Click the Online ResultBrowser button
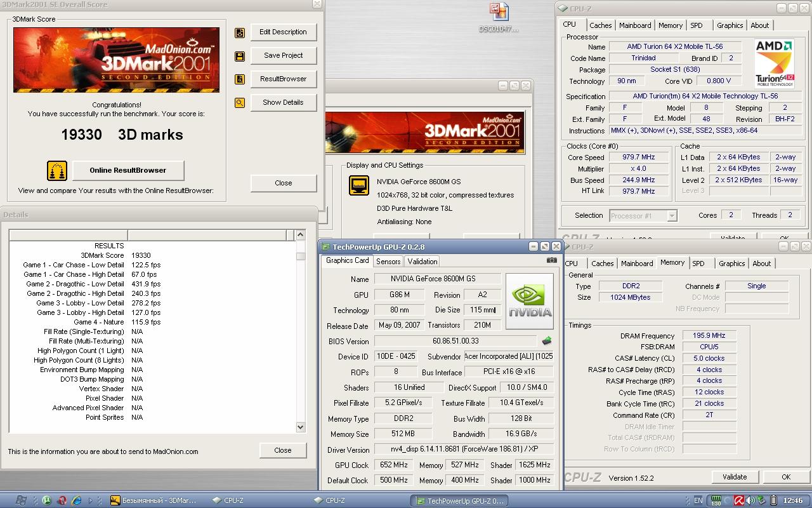 128,170
